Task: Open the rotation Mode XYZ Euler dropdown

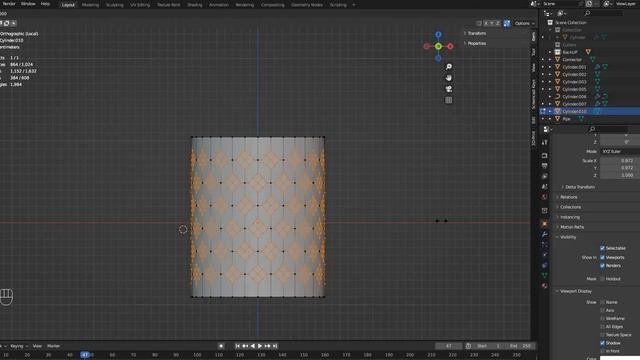Action: (620, 151)
